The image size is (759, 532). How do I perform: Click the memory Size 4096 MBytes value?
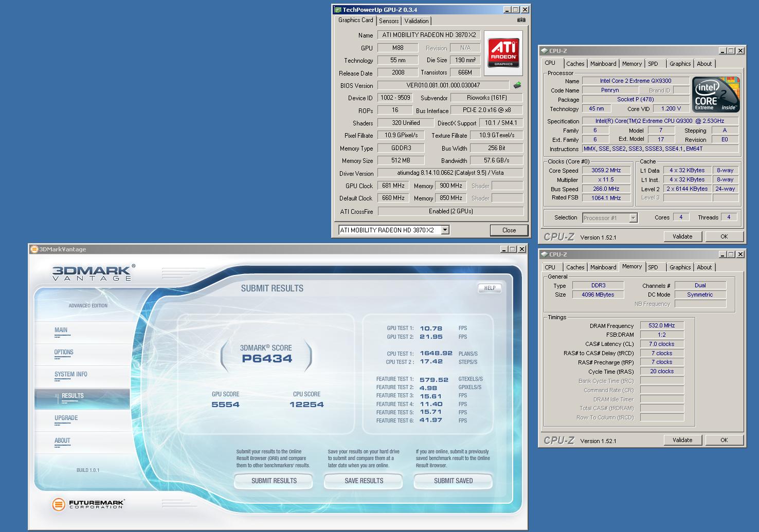click(x=598, y=295)
